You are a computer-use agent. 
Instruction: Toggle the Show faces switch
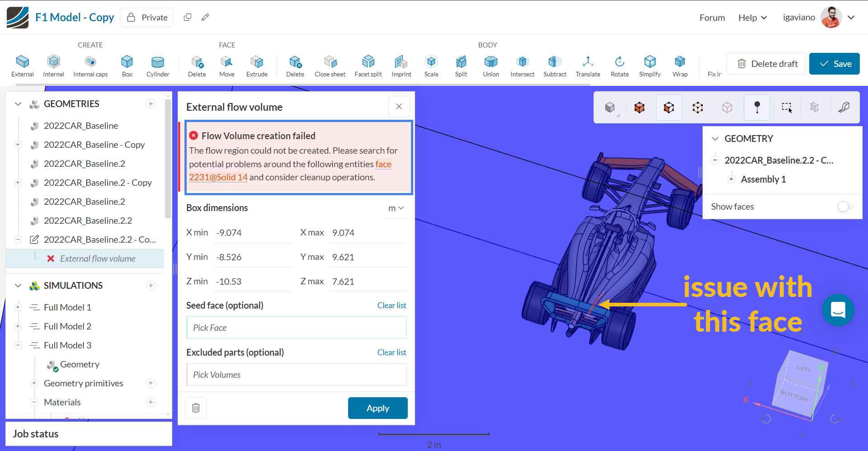coord(845,207)
